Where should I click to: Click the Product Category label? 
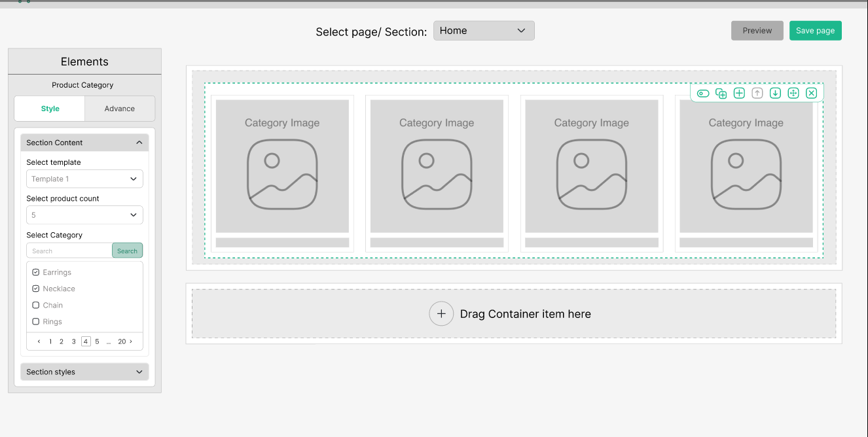pos(82,85)
